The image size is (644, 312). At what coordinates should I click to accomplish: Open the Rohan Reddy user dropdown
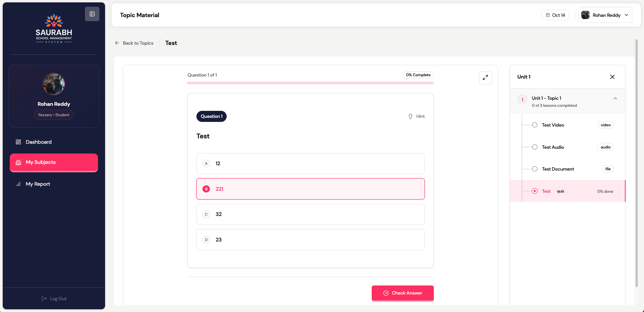(x=605, y=15)
